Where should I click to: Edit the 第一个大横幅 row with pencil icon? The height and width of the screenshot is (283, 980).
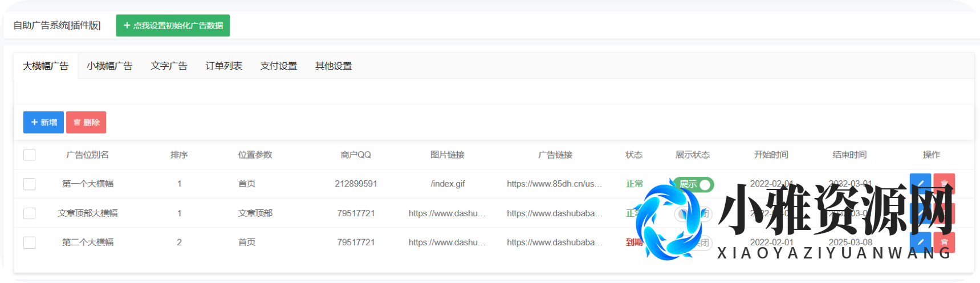click(x=920, y=184)
